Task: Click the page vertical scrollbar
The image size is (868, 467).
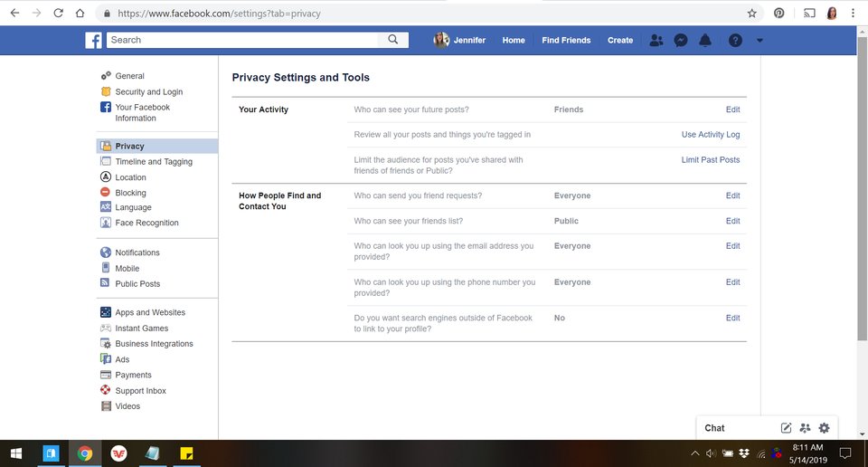Action: (862, 188)
